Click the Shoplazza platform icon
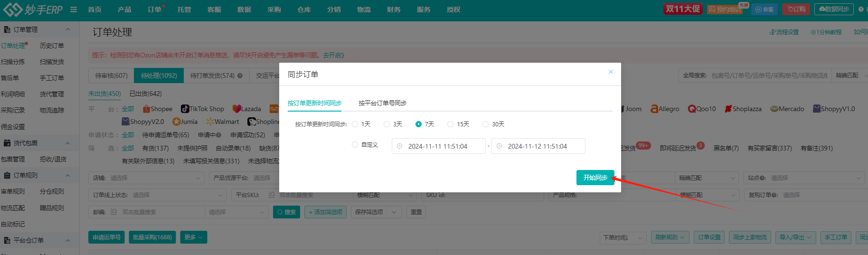Screen dimensions: 868x255 (x=728, y=109)
